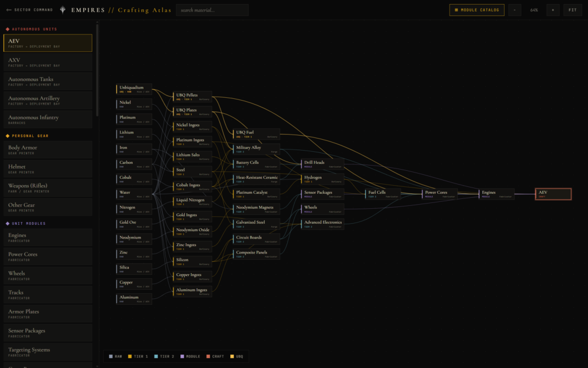Screen dimensions: 588x368
Task: Go back to Sector Command
Action: coord(29,10)
